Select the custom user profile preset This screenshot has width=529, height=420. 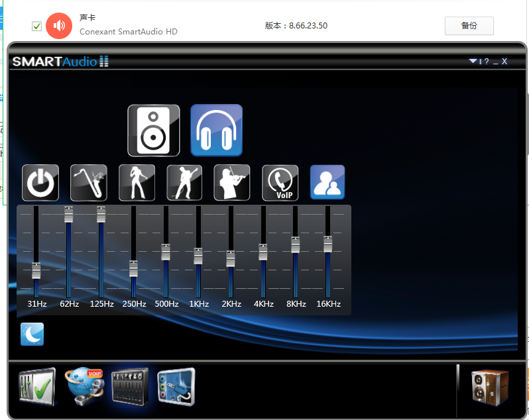327,182
